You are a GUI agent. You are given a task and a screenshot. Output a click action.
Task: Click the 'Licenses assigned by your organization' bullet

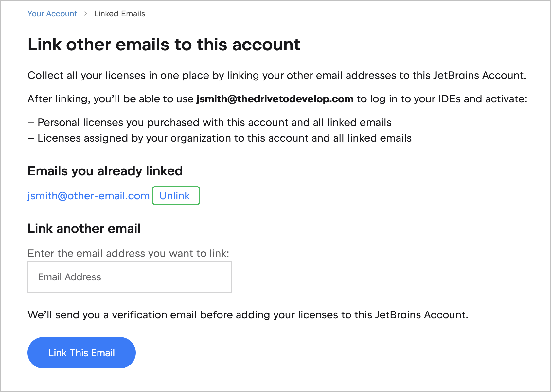(224, 138)
